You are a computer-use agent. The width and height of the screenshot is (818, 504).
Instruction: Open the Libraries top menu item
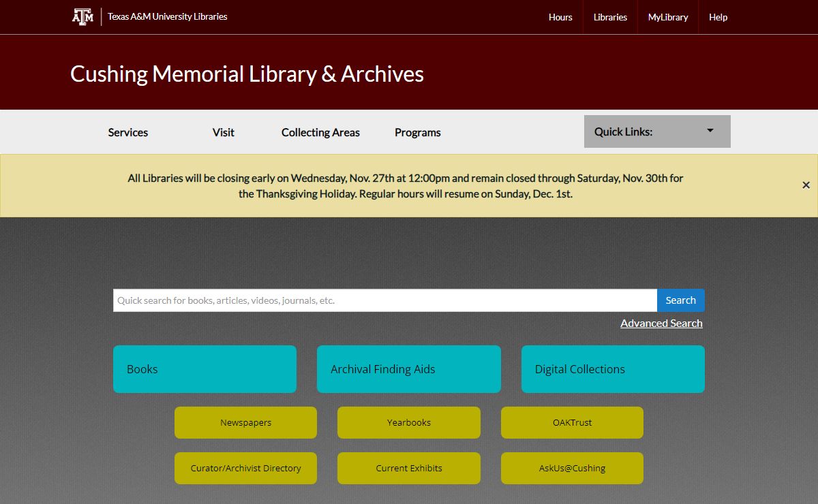610,17
